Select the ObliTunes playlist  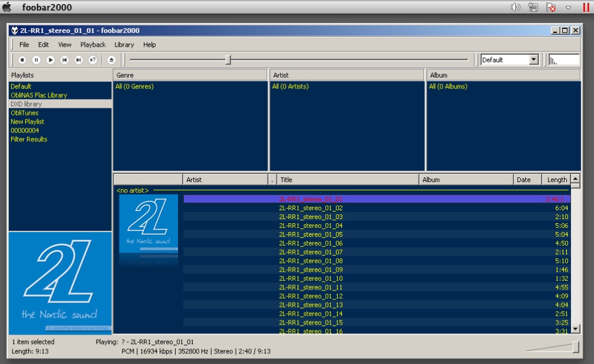pyautogui.click(x=60, y=113)
